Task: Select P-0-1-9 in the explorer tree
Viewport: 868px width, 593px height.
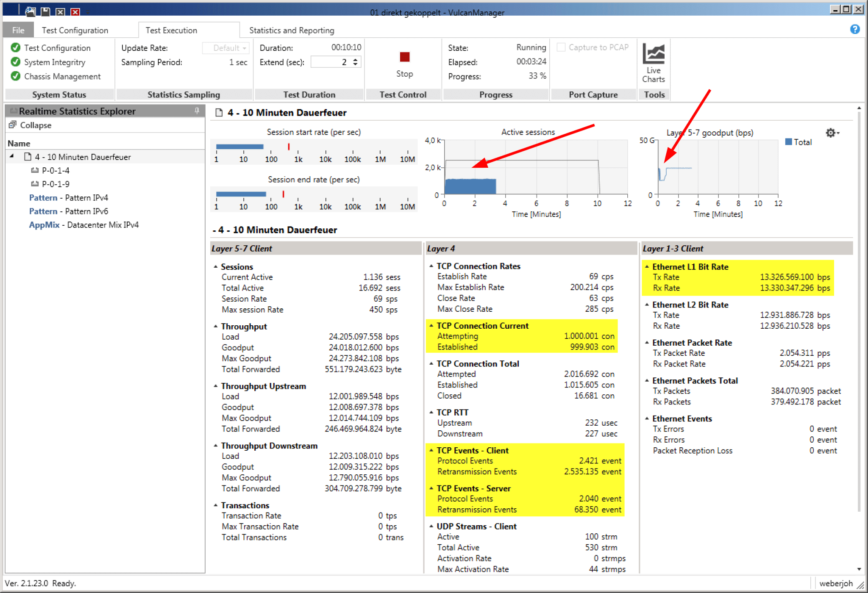Action: coord(56,184)
